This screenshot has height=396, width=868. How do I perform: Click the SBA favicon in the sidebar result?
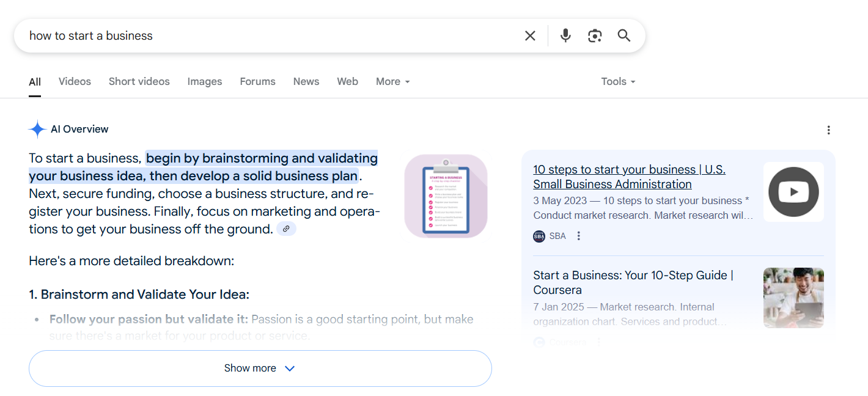(x=539, y=236)
